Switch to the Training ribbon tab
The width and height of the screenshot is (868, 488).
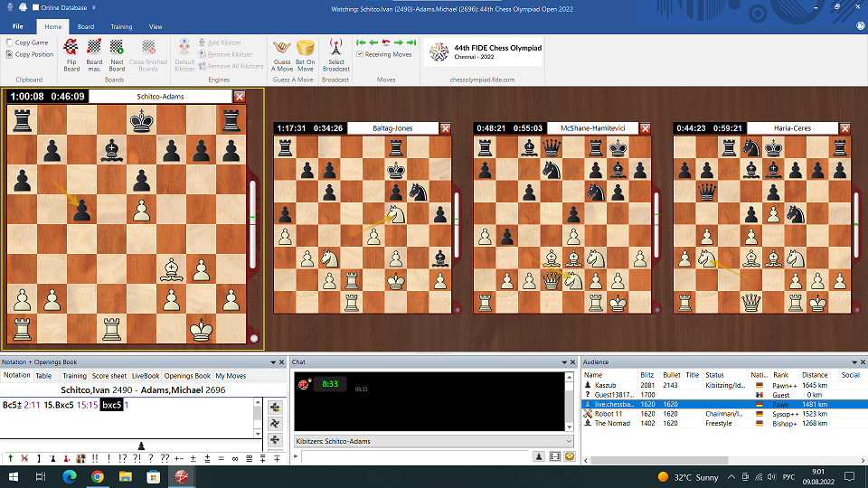(x=121, y=26)
